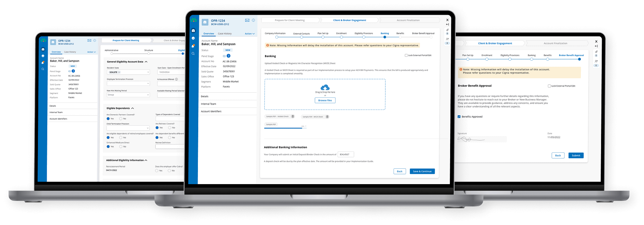Select the External Contacts step

click(302, 37)
